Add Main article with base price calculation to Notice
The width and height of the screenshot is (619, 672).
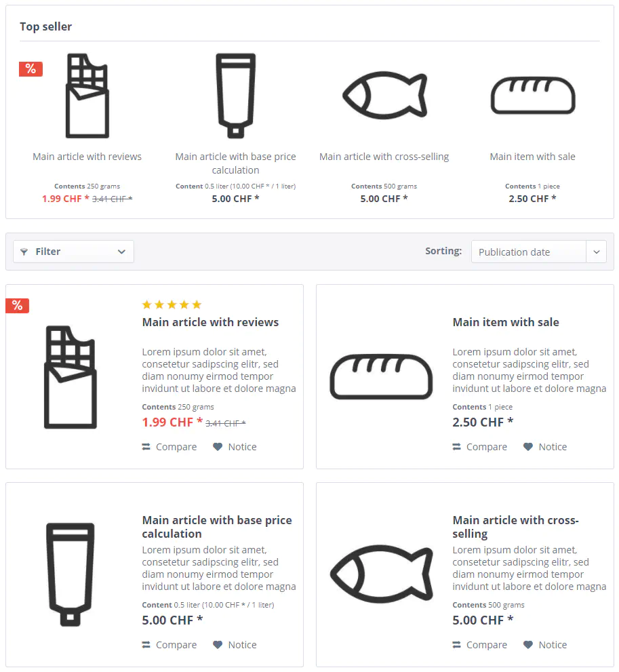(x=235, y=645)
